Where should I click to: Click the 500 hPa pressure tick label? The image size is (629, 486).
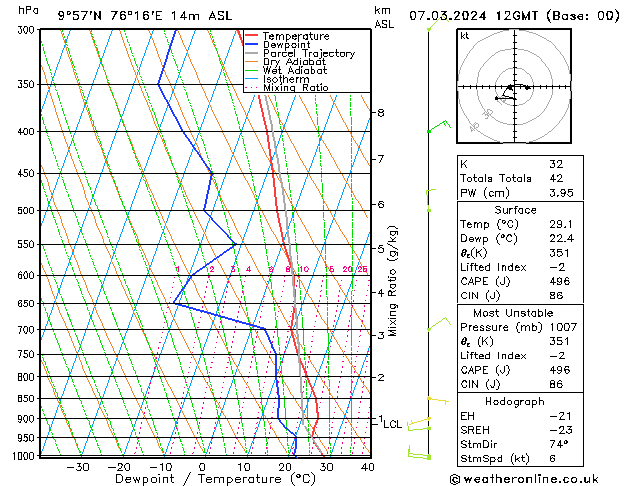click(x=28, y=211)
